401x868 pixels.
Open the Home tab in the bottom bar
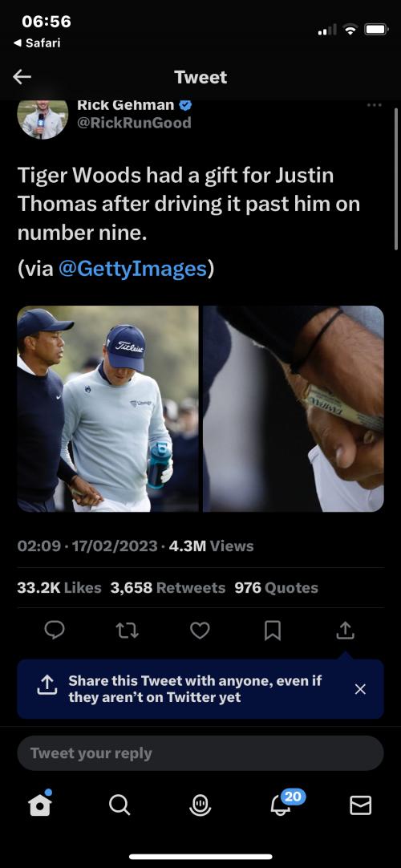[x=40, y=804]
